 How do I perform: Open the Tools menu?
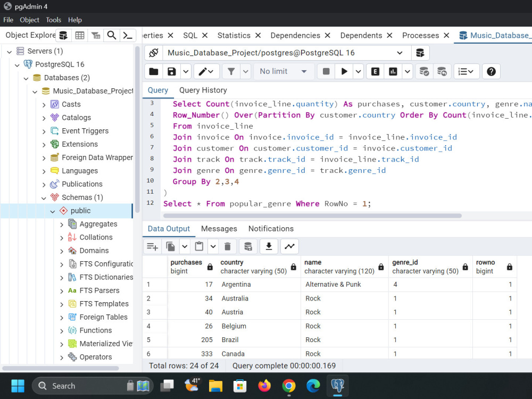[x=53, y=20]
